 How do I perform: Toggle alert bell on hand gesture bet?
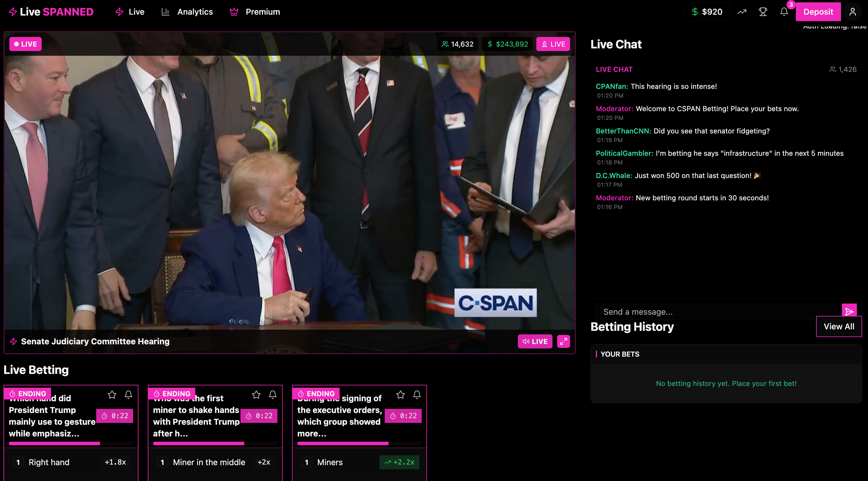click(128, 394)
